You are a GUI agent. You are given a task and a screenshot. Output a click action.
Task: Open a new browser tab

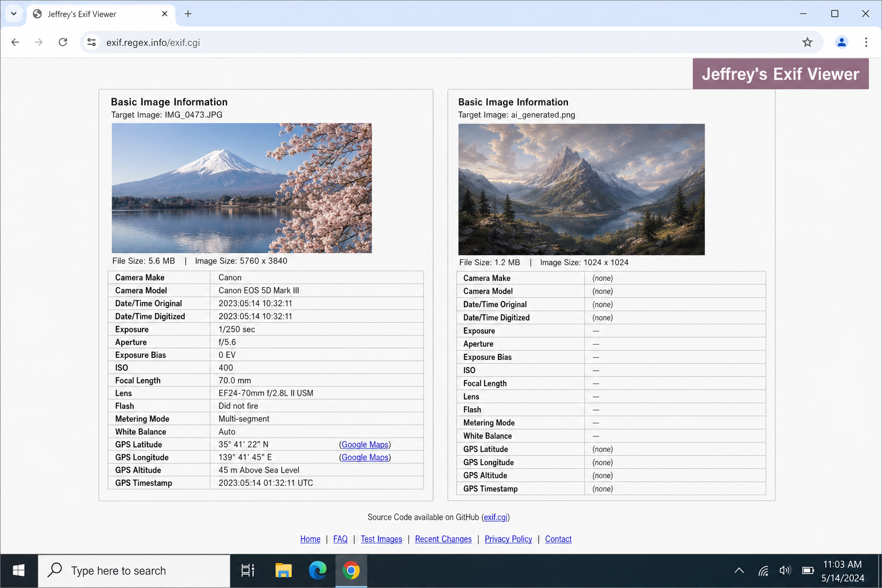188,14
